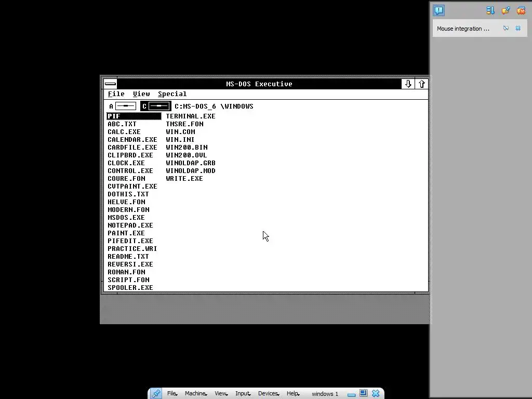
Task: Click the Mouse integration notification text
Action: click(463, 29)
